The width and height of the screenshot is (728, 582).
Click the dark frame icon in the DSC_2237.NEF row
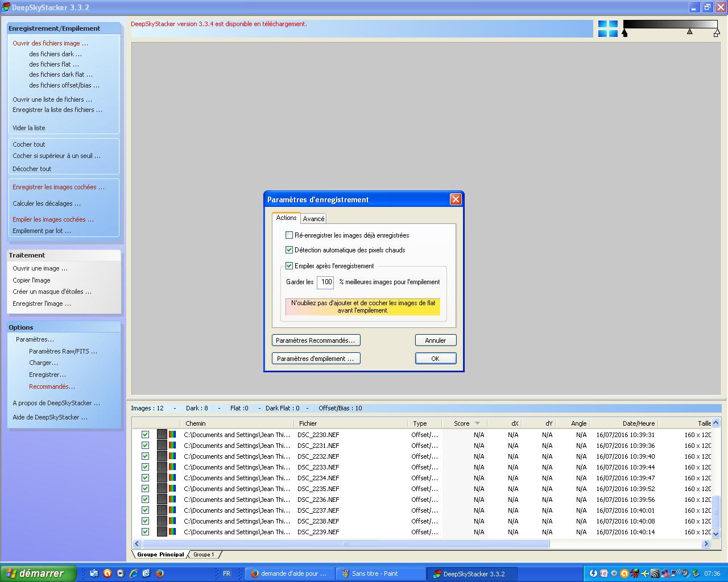point(162,510)
